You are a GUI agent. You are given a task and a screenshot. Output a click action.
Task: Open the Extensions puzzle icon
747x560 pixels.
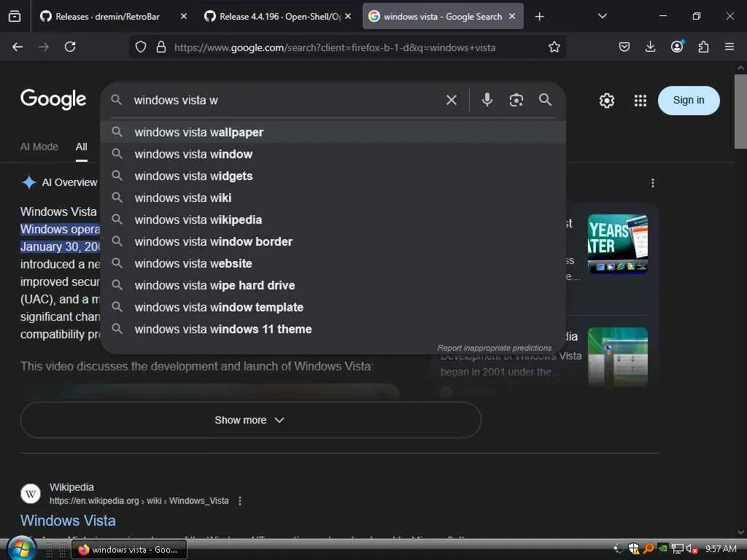click(x=704, y=47)
